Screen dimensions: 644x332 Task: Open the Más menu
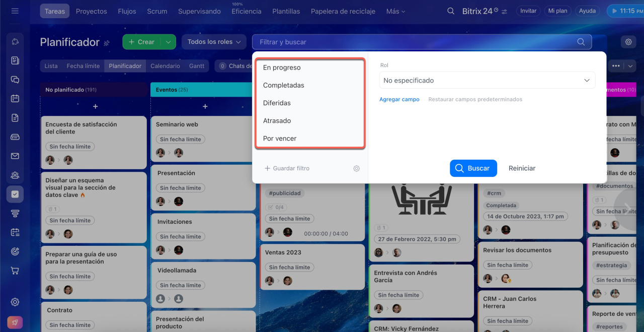[395, 11]
